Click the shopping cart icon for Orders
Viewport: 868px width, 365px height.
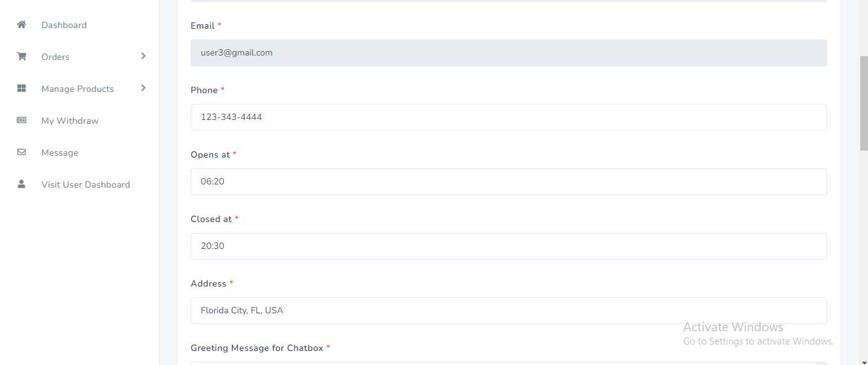click(22, 57)
